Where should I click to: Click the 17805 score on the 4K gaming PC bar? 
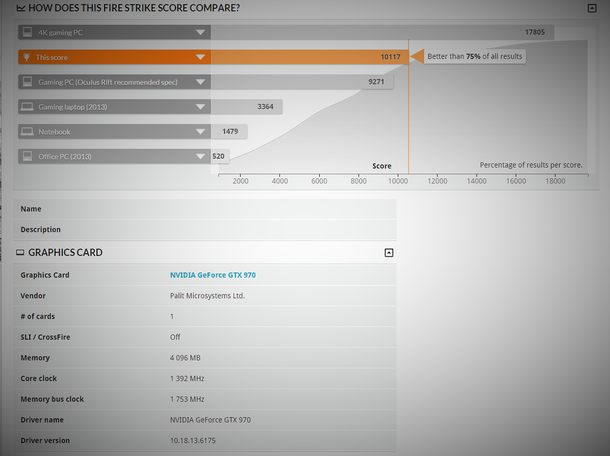[x=535, y=32]
